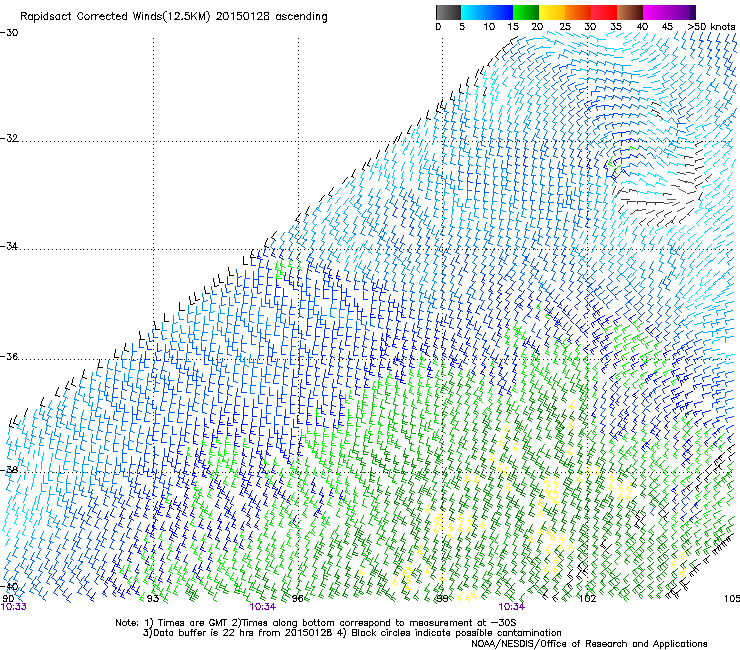
Task: Click the '-32' latitude label
Action: tap(9, 138)
